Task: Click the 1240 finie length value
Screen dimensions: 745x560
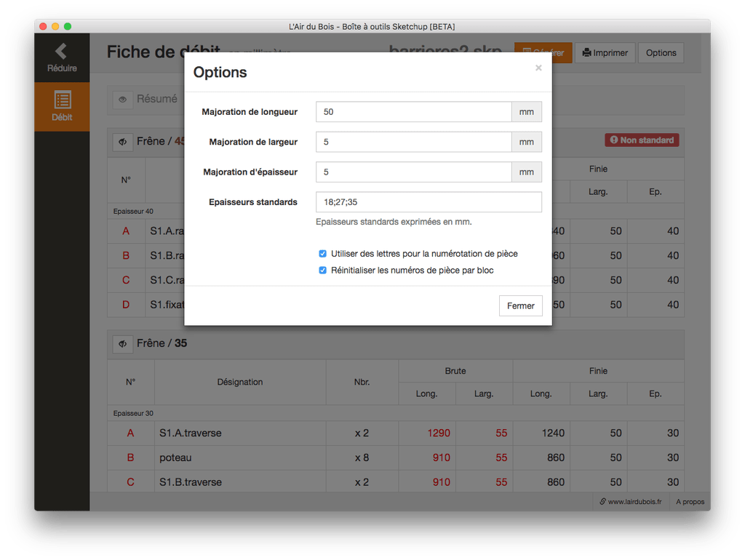Action: point(553,433)
